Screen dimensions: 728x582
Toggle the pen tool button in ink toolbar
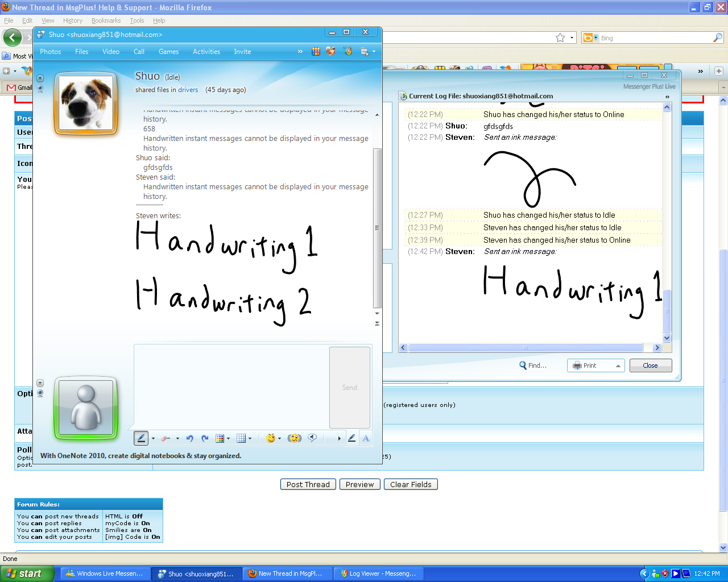[141, 438]
